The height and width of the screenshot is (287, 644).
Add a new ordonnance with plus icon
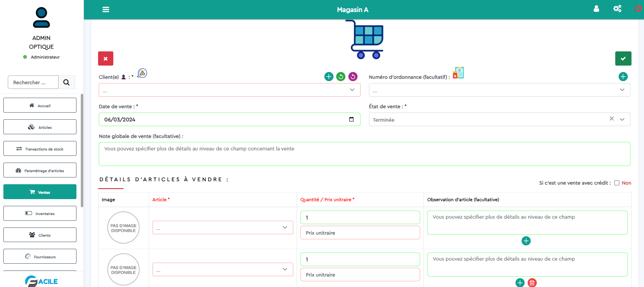pos(623,77)
